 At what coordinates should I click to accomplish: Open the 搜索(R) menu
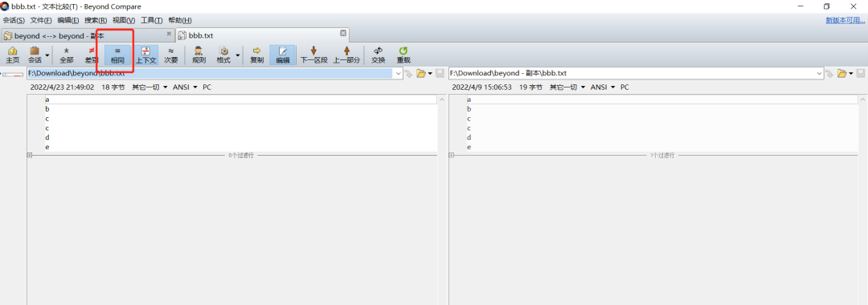click(x=96, y=20)
